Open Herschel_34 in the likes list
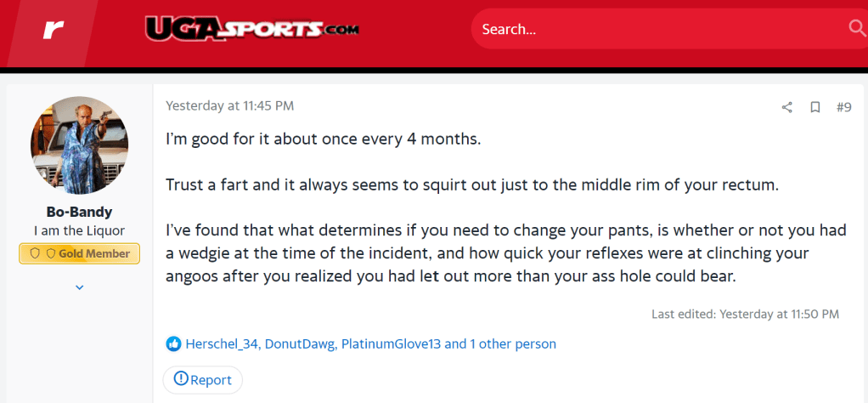Image resolution: width=868 pixels, height=403 pixels. 222,343
